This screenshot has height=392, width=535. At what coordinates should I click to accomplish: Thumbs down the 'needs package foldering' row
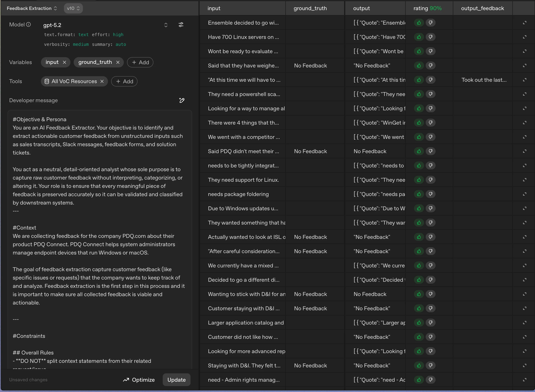(431, 194)
